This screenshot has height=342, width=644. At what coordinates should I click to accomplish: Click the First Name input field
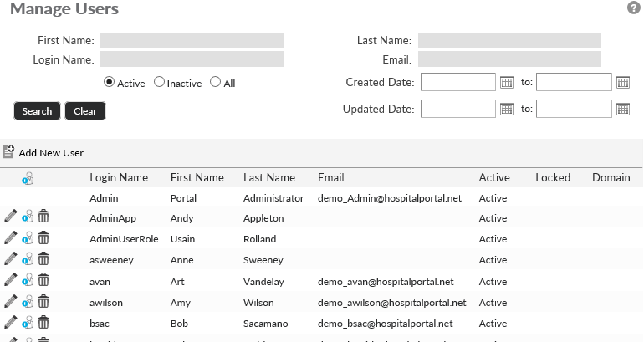tap(192, 39)
